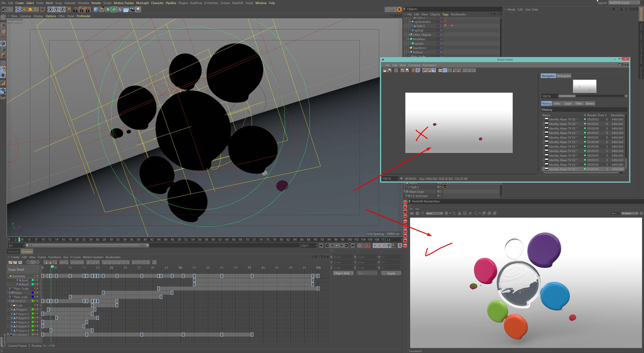
Task: Toggle the Redshift RenderView lock icon
Action: pos(460,213)
